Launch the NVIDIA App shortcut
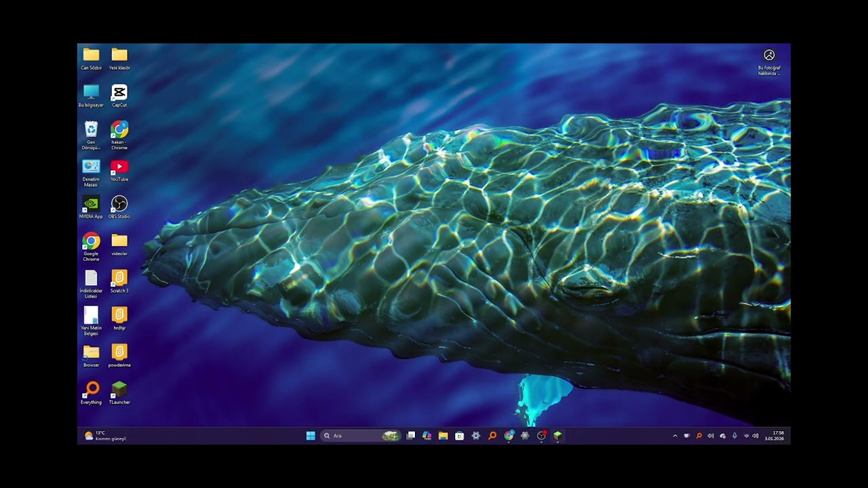868x488 pixels. (91, 207)
